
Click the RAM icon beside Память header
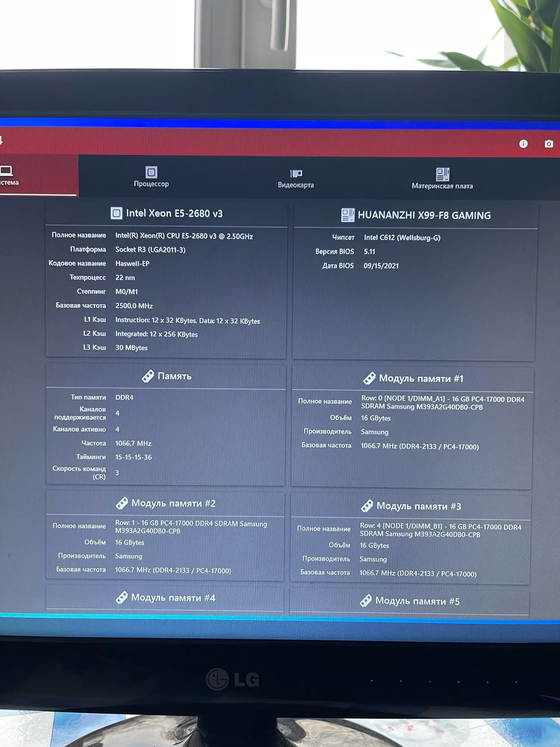148,376
